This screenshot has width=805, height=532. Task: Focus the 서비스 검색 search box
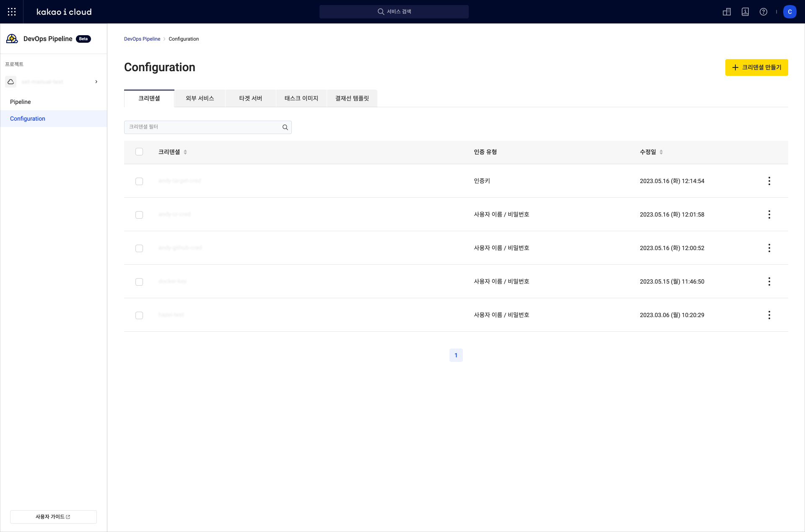pos(394,12)
